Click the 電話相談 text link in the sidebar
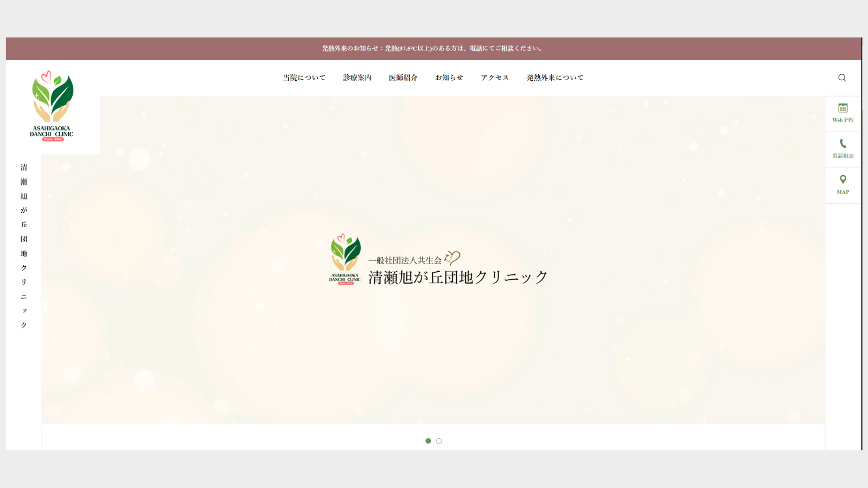868x488 pixels. coord(843,156)
